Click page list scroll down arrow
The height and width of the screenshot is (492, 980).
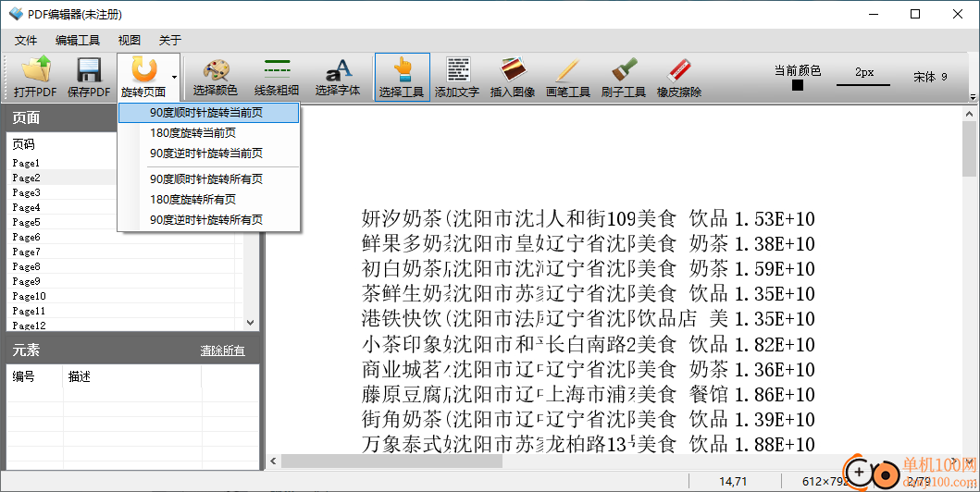251,323
